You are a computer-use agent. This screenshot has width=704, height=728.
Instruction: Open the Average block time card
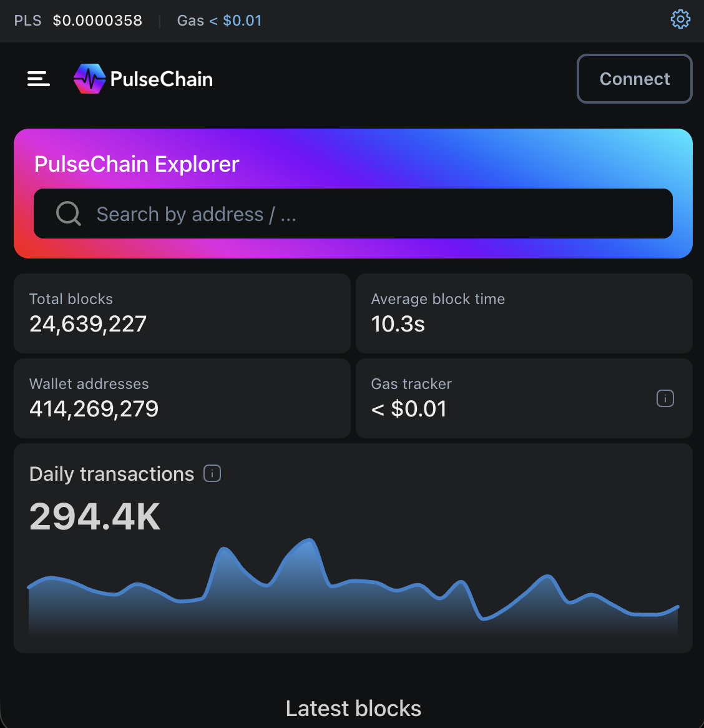[524, 313]
